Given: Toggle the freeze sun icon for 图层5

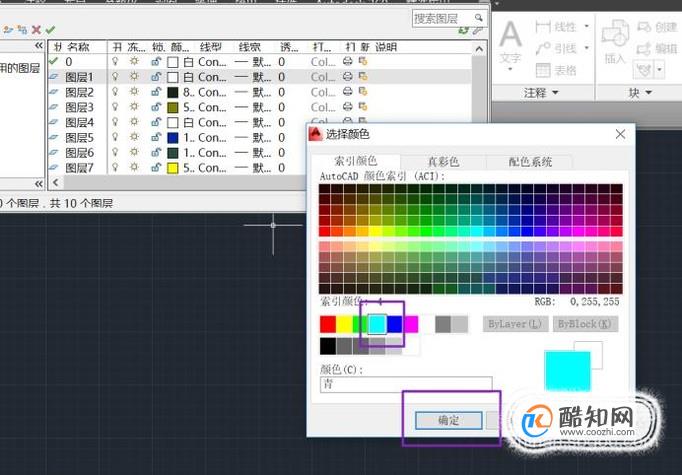Looking at the screenshot, I should point(134,137).
